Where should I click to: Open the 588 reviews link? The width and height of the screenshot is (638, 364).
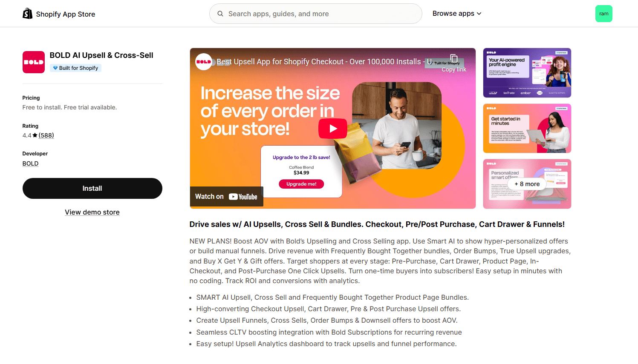46,135
